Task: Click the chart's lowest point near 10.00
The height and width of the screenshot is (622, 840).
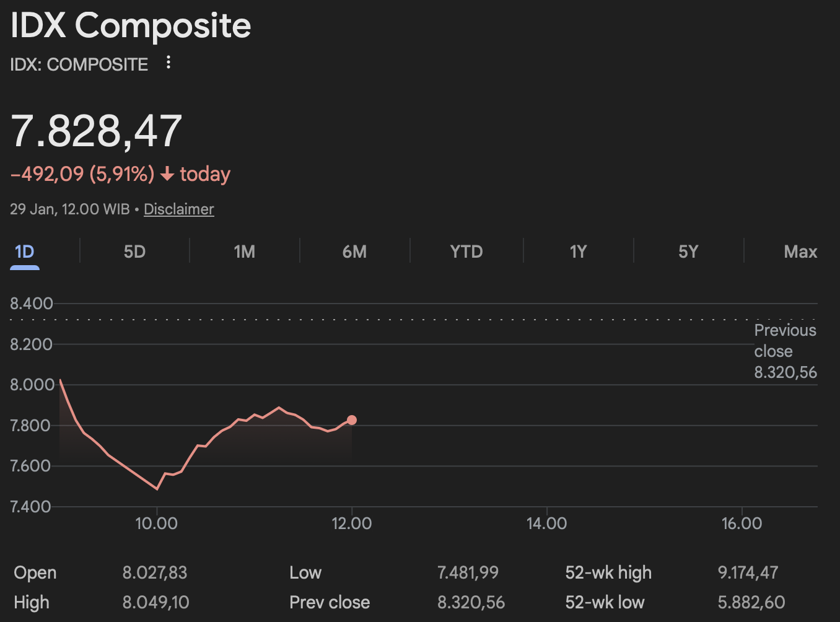Action: [157, 489]
